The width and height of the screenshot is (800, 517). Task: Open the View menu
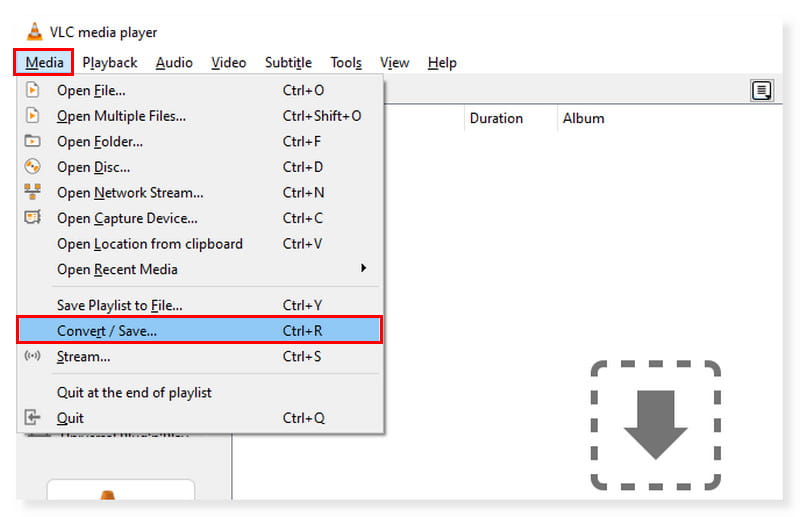point(394,62)
